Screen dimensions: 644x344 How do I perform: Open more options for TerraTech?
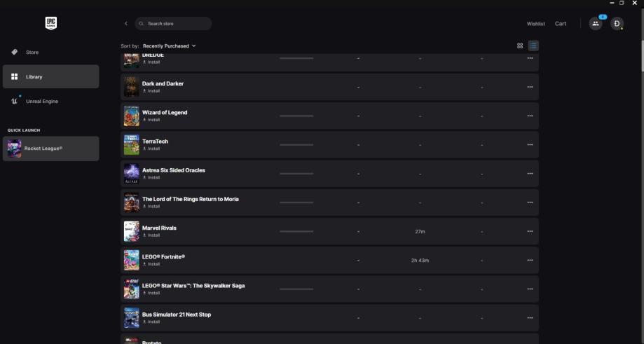tap(530, 144)
